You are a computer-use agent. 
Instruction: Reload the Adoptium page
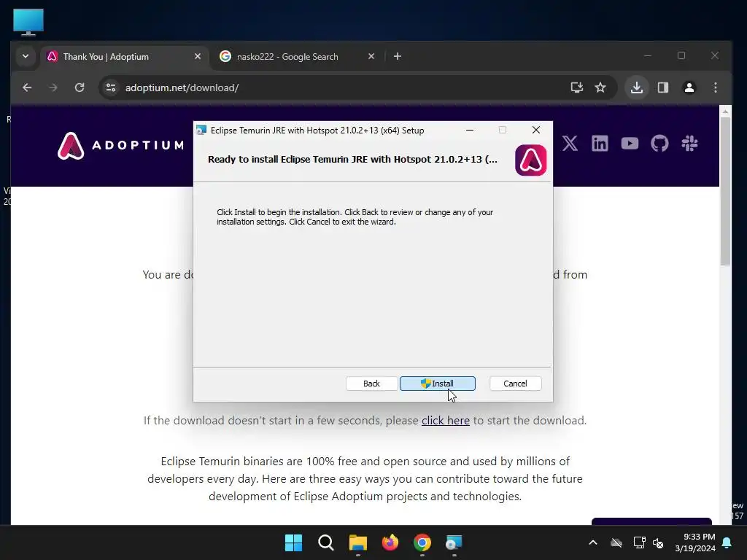[x=80, y=87]
